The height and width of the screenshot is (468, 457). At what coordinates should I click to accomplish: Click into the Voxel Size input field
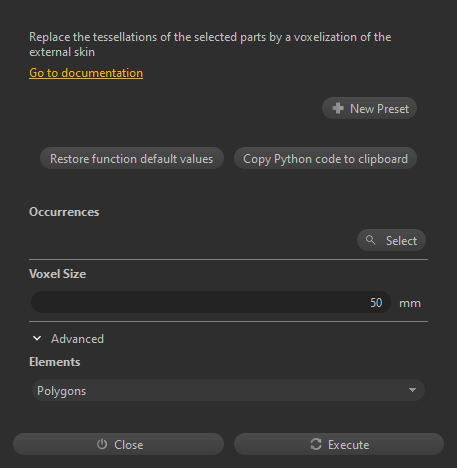pyautogui.click(x=211, y=302)
